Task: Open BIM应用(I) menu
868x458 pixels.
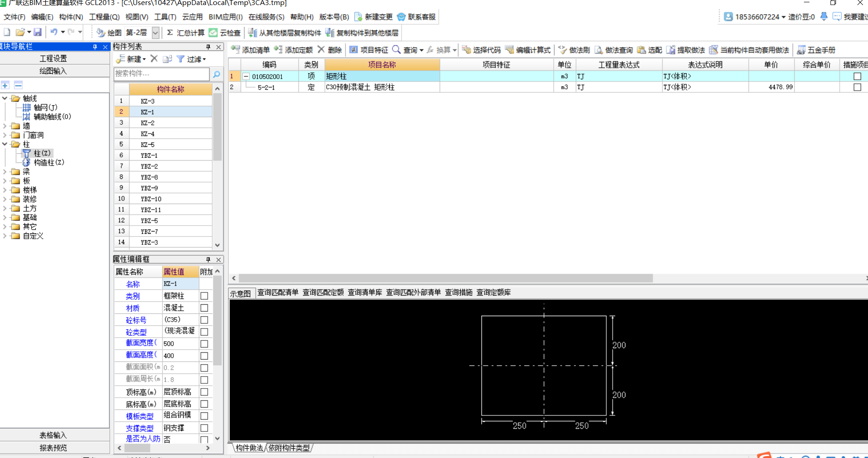Action: tap(226, 17)
